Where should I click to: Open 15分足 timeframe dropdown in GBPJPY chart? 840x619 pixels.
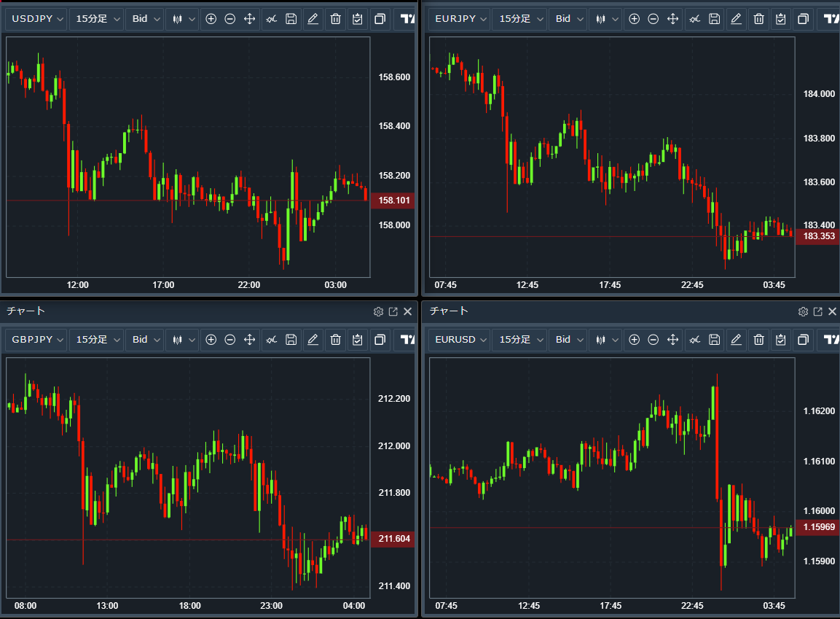(96, 340)
